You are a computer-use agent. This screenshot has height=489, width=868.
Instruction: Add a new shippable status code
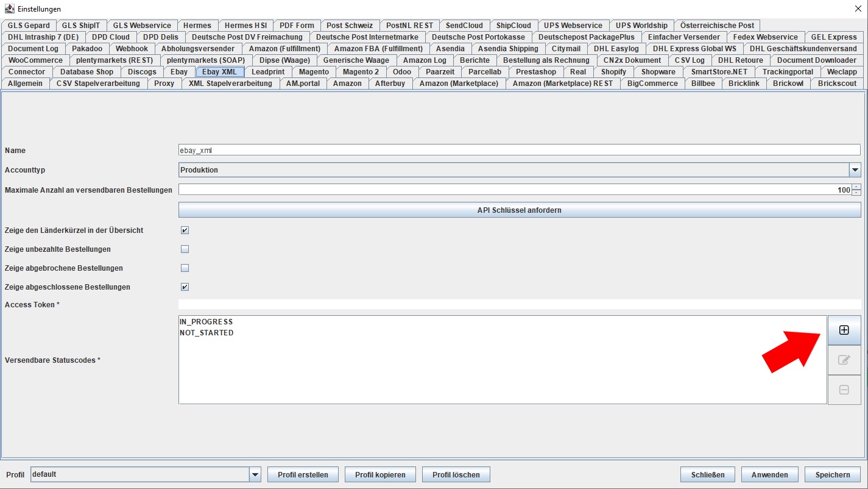[844, 330]
